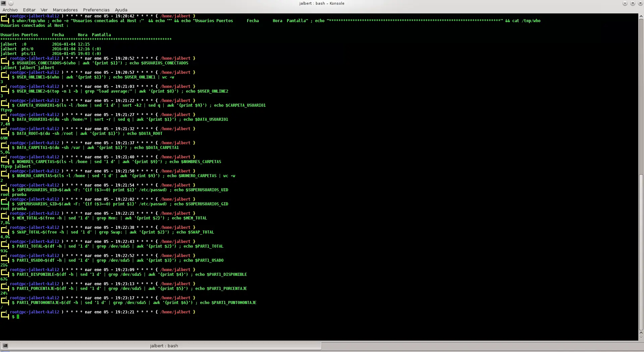The height and width of the screenshot is (352, 644).
Task: Click the 'Usuarios Puertos Fecha Hora Pantalla' header output
Action: pos(56,35)
